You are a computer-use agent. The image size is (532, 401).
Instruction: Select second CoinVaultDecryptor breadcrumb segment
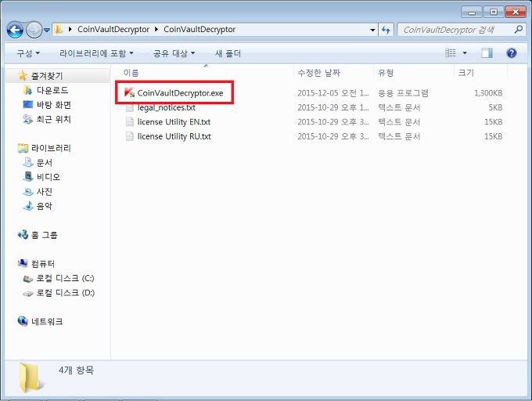(199, 29)
